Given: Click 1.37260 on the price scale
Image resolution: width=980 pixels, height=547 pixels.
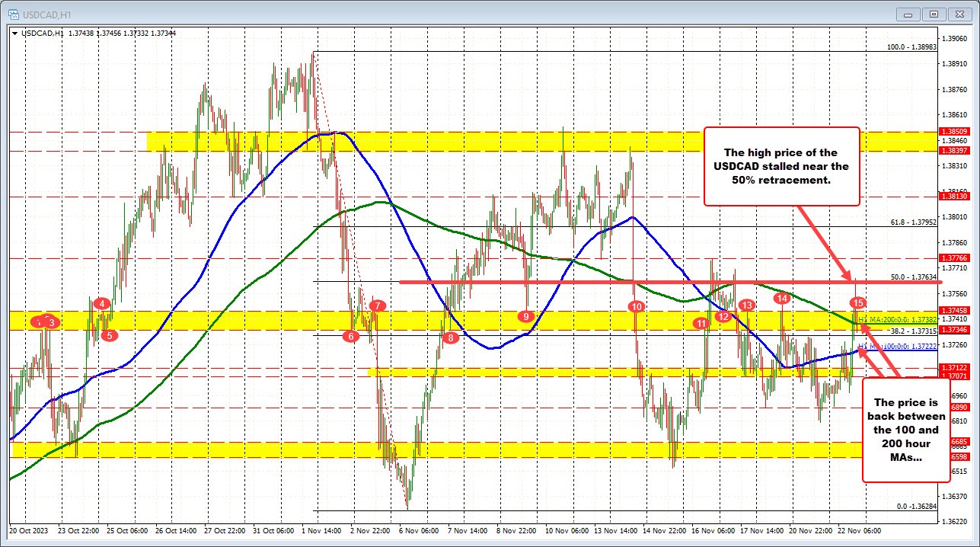Looking at the screenshot, I should pos(956,344).
